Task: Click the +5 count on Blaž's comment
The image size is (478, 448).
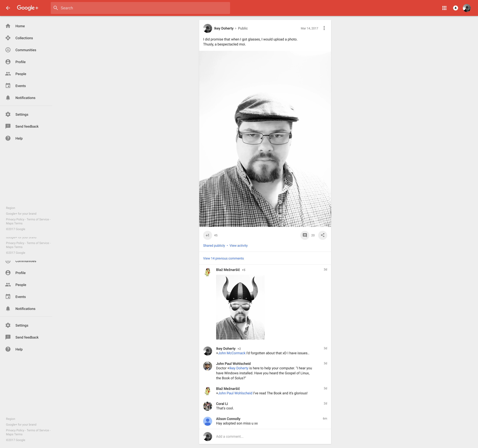Action: coord(244,270)
